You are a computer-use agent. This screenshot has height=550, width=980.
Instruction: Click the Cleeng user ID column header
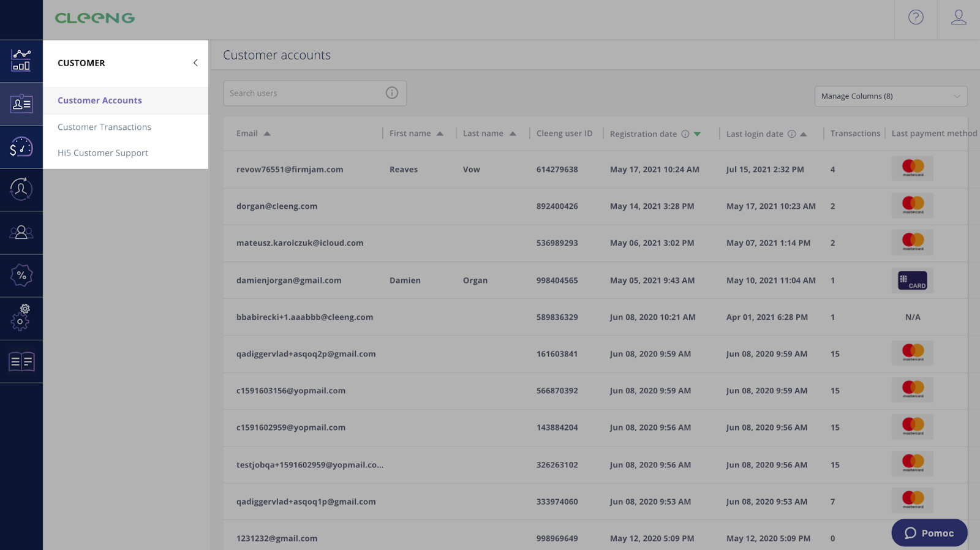click(x=565, y=134)
